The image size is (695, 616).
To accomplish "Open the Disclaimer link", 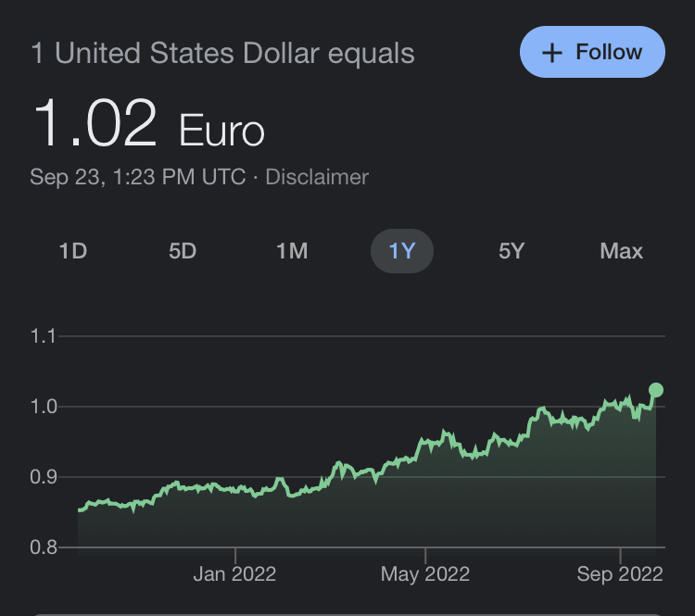I will pos(317,177).
